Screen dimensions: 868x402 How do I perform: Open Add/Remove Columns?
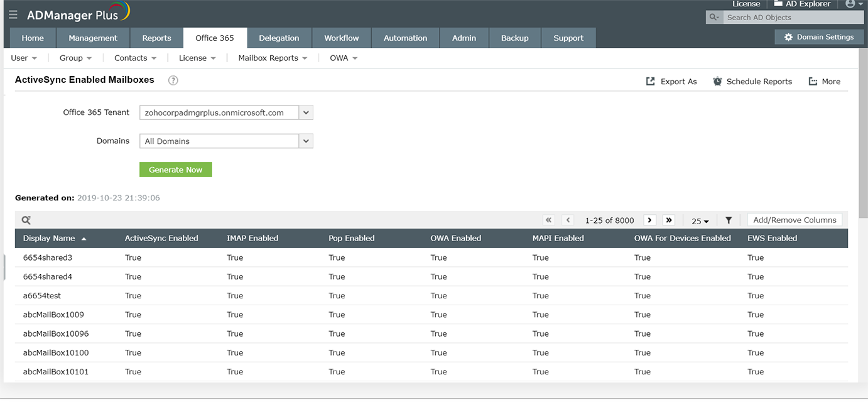[x=794, y=220]
